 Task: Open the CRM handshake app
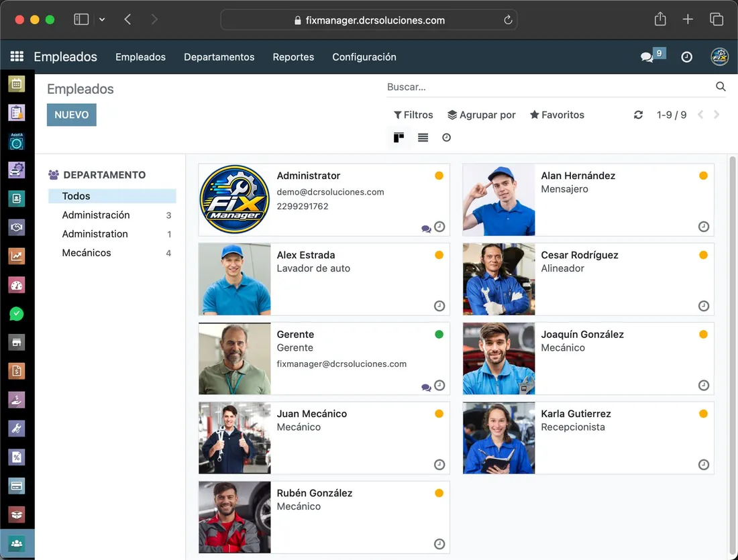click(x=17, y=227)
